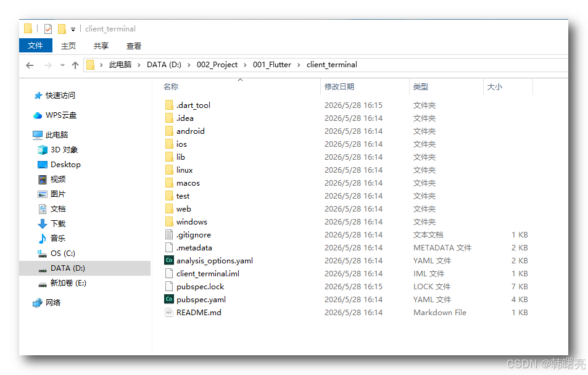The image size is (588, 375).
Task: Click the pubspec.yaml file name
Action: [x=201, y=299]
